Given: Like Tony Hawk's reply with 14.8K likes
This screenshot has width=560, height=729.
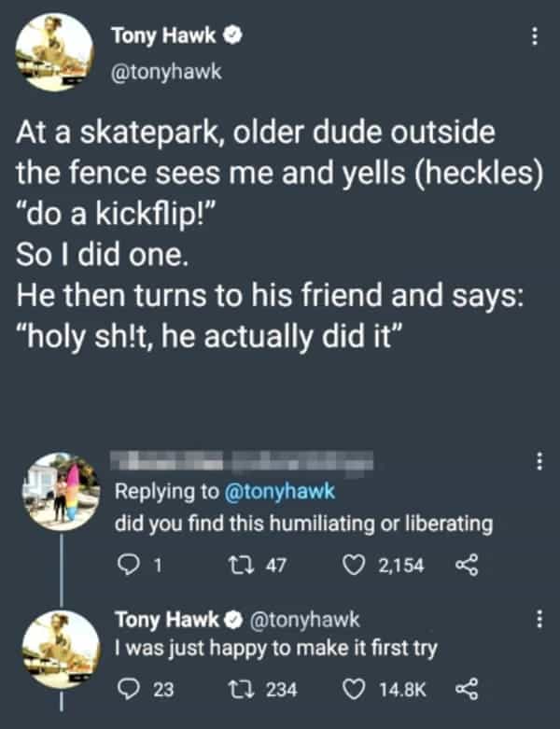Looking at the screenshot, I should point(352,690).
